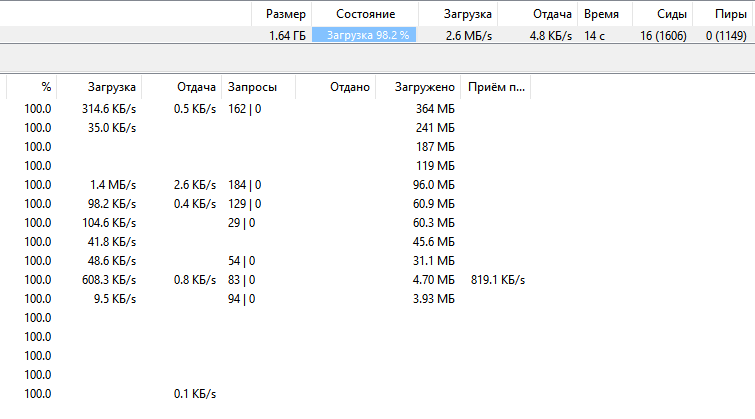Click requests value 83 | 0

pyautogui.click(x=241, y=280)
